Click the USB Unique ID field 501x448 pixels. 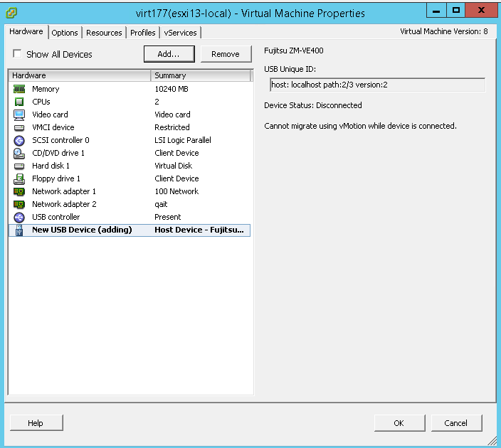(x=377, y=85)
